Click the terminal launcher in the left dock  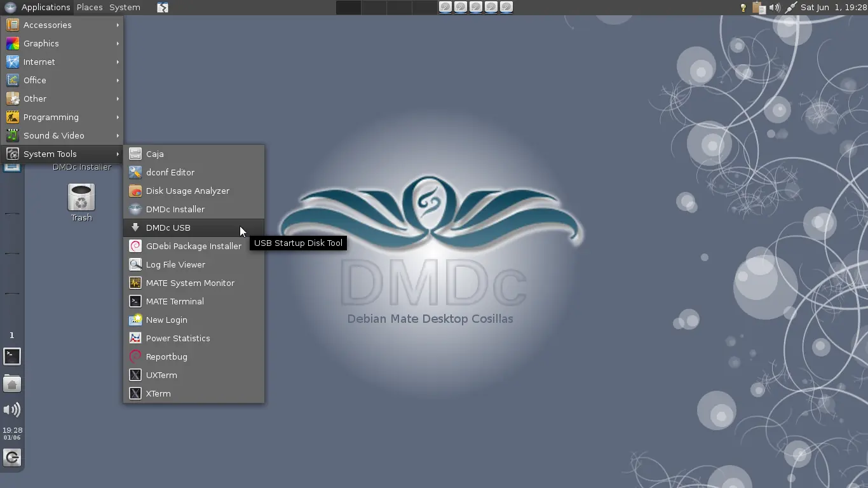12,356
